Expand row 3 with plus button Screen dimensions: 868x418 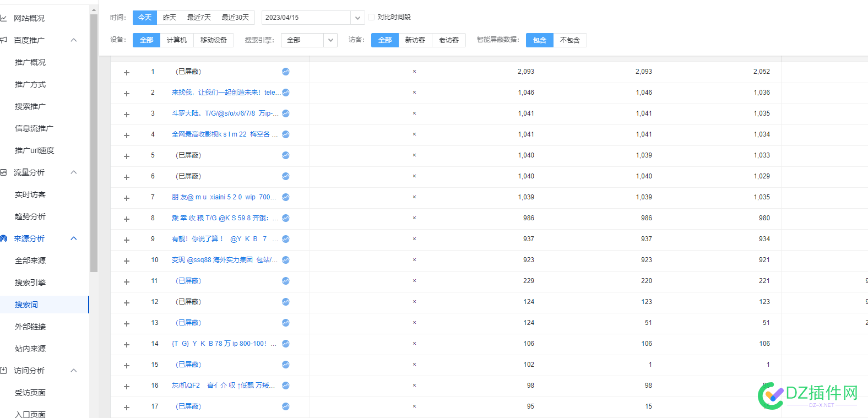click(127, 115)
